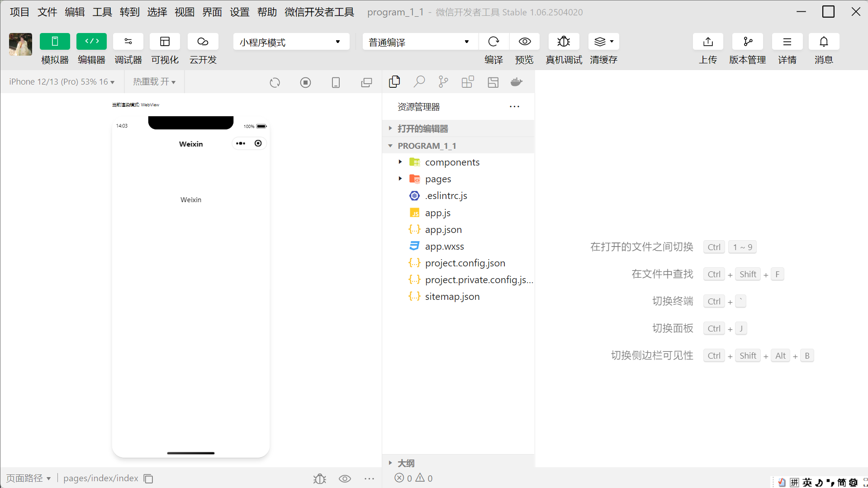Open iPhone 12/13 Pro device dropdown

(x=62, y=82)
